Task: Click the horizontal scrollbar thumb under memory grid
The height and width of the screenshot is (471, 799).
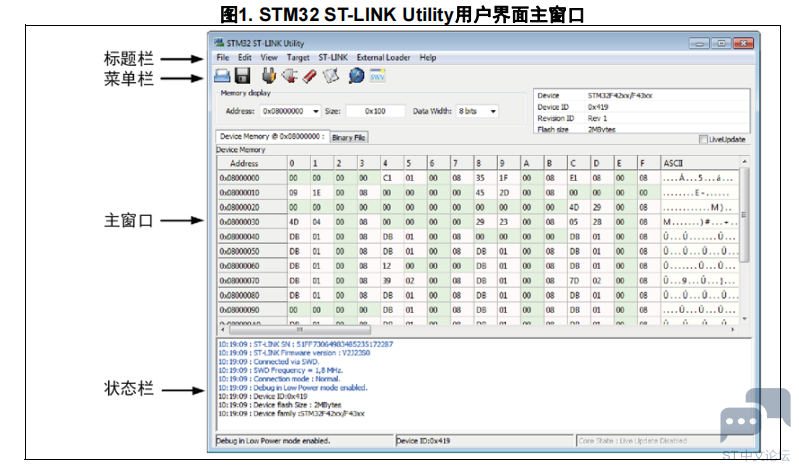Action: 299,330
